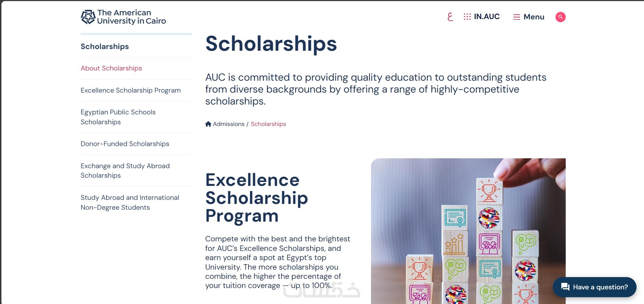Click the wooden blocks scholarship image
This screenshot has height=304, width=644.
(x=468, y=231)
